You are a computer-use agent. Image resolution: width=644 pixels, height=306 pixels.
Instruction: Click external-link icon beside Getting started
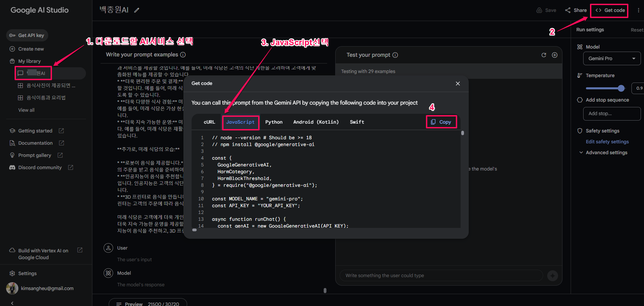click(x=61, y=131)
